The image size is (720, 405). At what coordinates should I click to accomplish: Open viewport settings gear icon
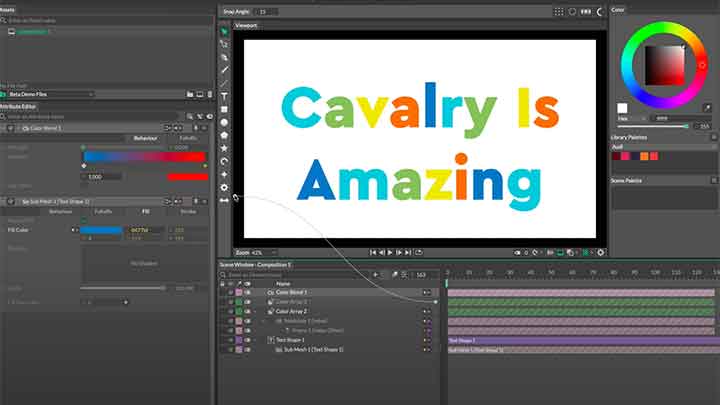click(x=600, y=253)
